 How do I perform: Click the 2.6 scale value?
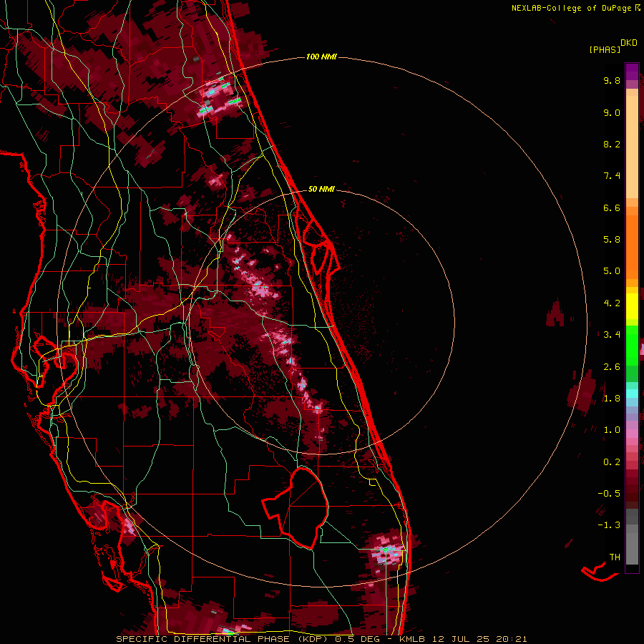click(612, 367)
